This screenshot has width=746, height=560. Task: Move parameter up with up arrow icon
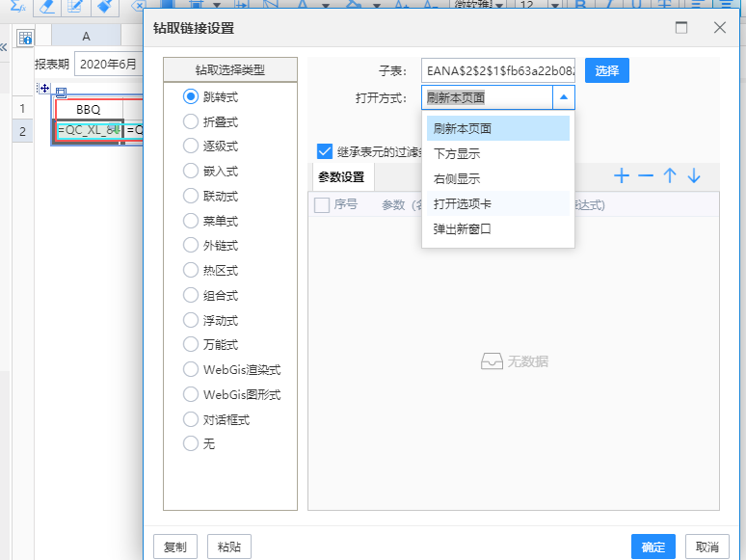click(670, 176)
